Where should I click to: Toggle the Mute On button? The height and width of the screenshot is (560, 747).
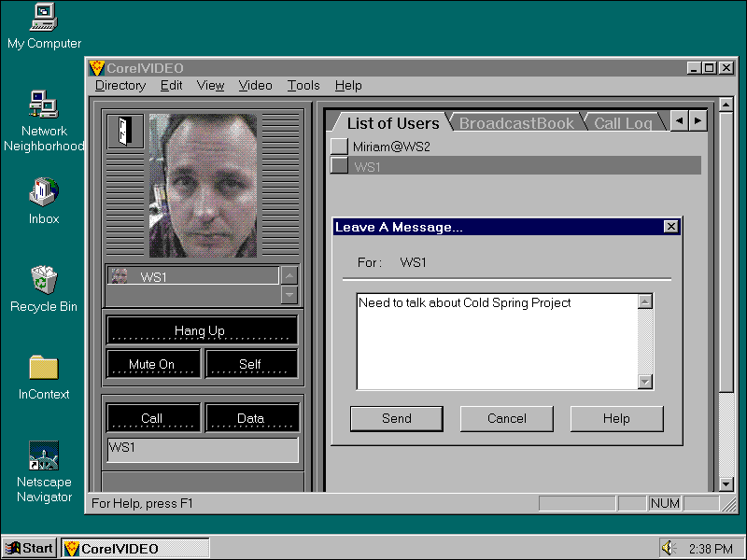coord(153,364)
